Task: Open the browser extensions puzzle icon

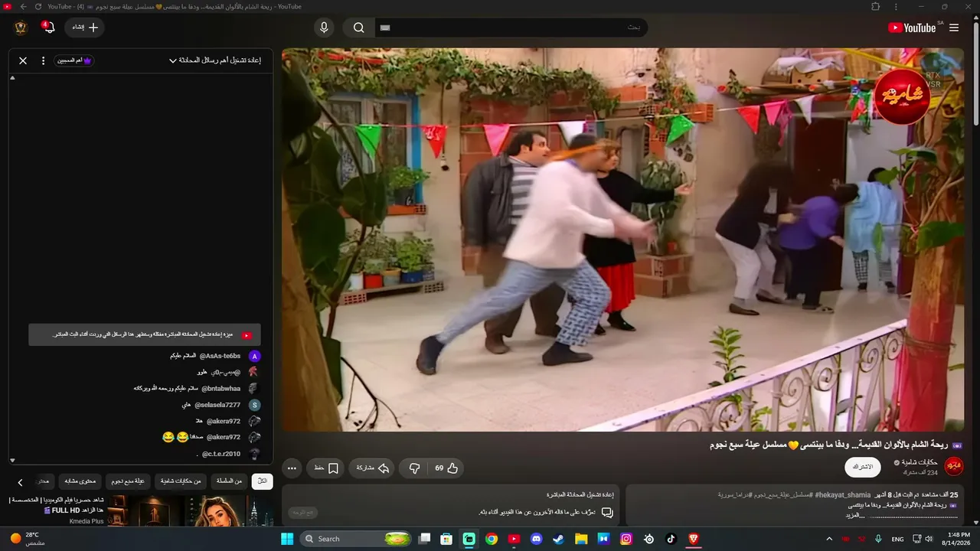Action: (x=876, y=6)
